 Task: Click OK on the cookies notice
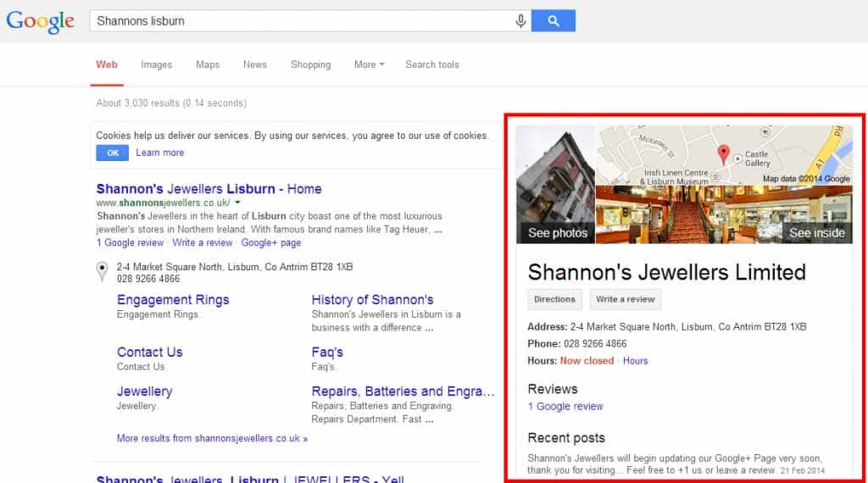(113, 153)
